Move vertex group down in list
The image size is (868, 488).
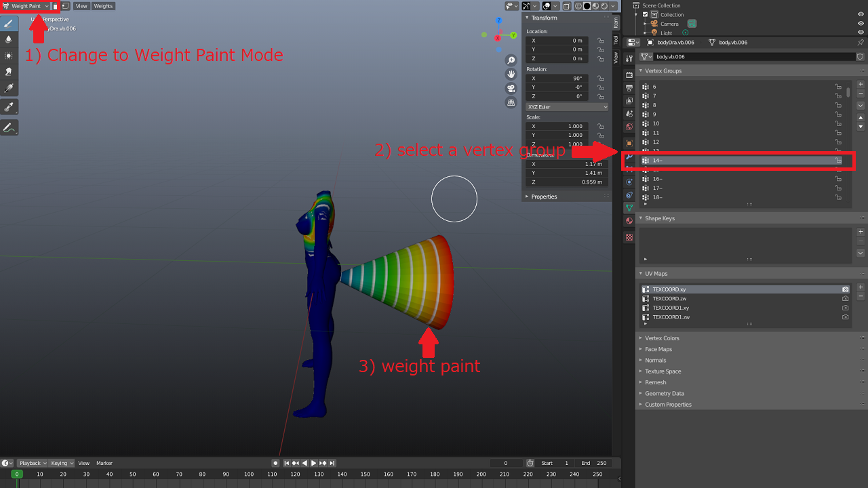(861, 127)
